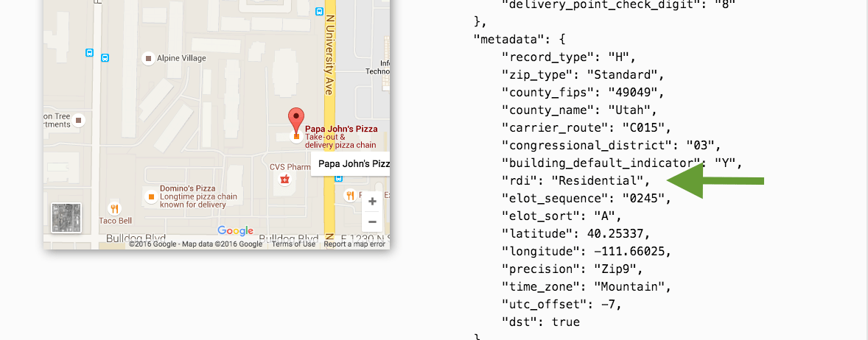Switch to satellite view thumbnail
Screen dimensions: 868x340
tap(66, 217)
